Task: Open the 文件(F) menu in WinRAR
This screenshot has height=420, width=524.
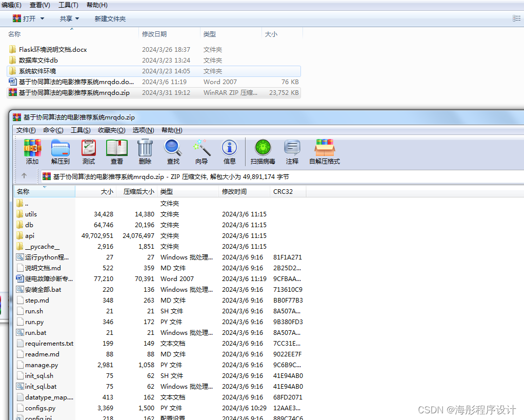Action: (x=26, y=130)
